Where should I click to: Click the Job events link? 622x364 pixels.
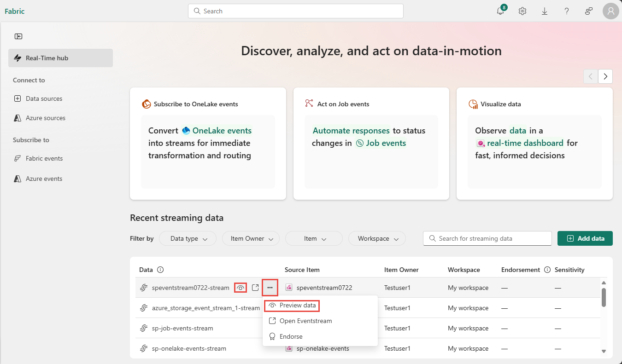[381, 143]
